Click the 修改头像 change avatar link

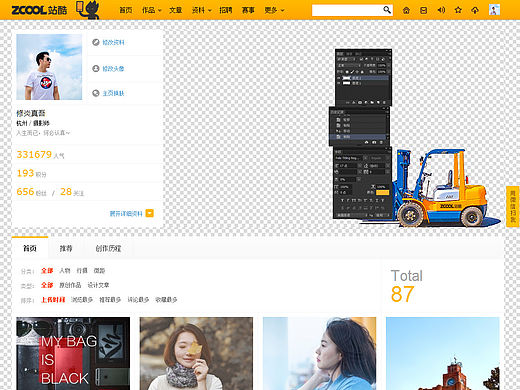(113, 69)
